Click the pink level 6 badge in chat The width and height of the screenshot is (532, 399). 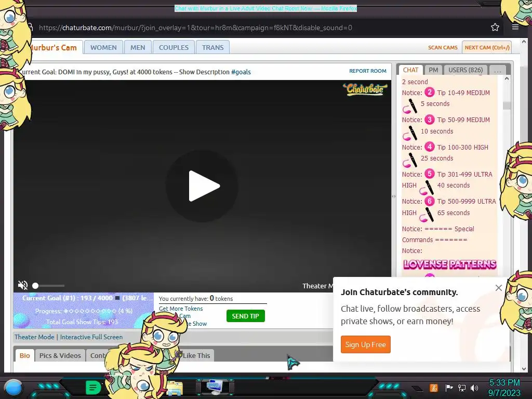430,201
